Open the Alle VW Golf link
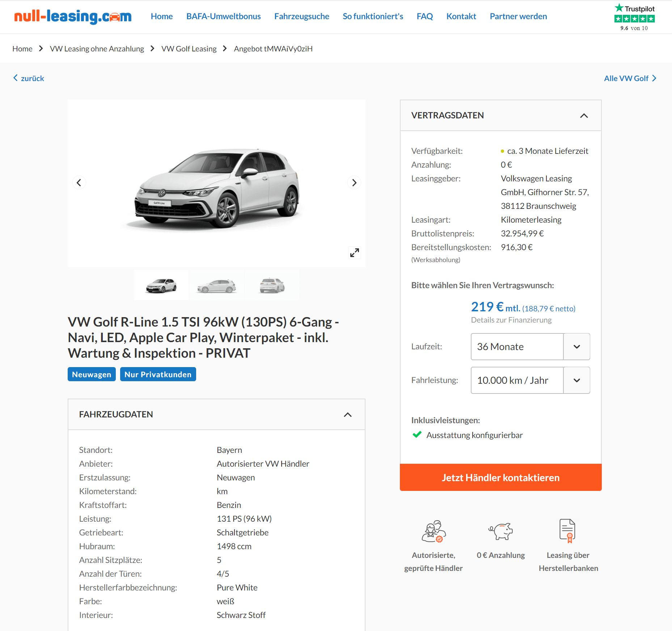The width and height of the screenshot is (672, 631). (x=630, y=78)
